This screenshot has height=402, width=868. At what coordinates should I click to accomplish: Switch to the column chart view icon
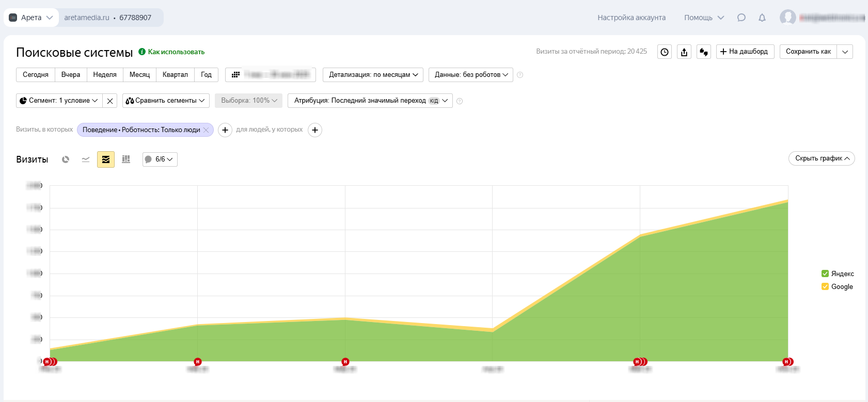click(126, 159)
